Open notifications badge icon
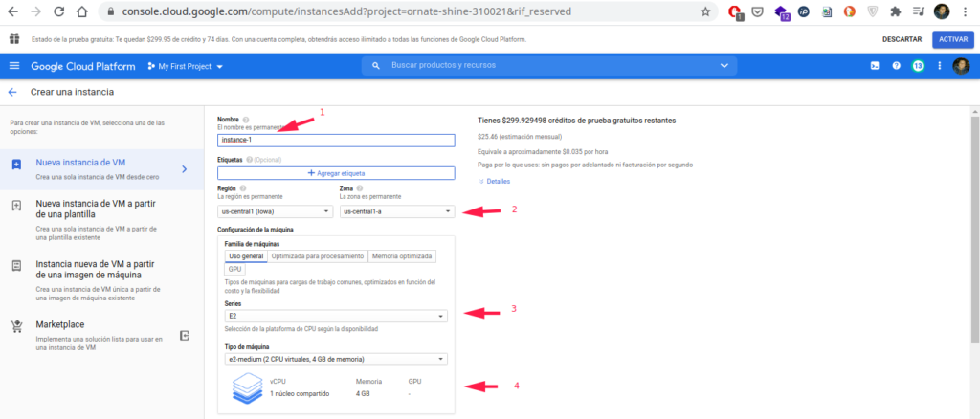The width and height of the screenshot is (980, 419). click(918, 66)
